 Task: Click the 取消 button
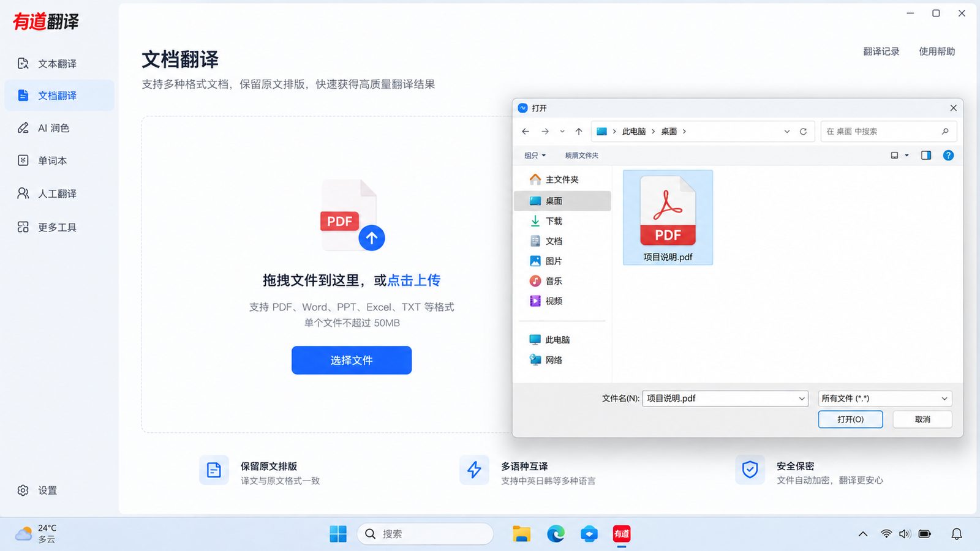(x=922, y=419)
